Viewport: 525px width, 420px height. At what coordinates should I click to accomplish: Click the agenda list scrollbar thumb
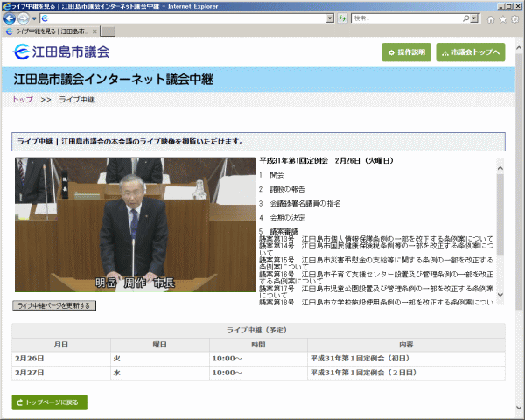click(x=500, y=214)
